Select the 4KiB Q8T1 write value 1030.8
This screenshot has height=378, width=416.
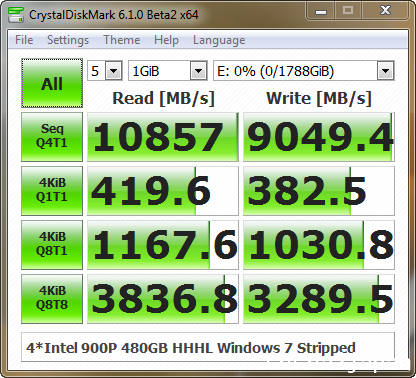[319, 245]
